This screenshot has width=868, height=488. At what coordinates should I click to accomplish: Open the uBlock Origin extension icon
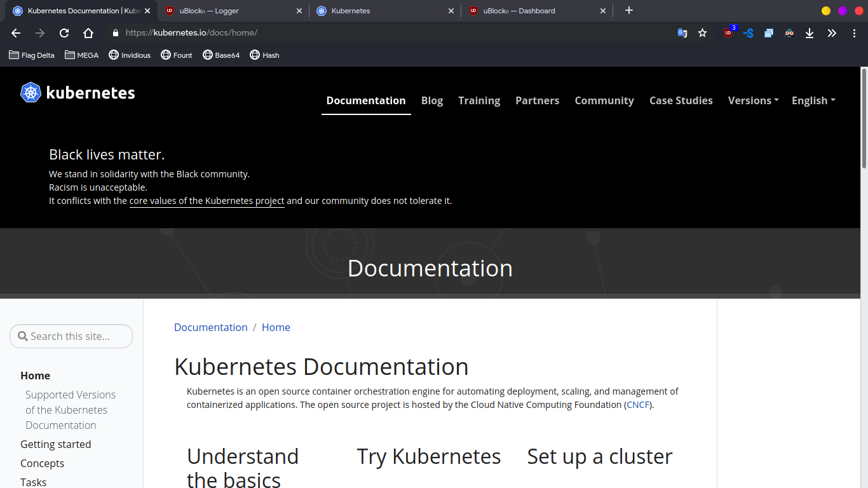pyautogui.click(x=729, y=32)
